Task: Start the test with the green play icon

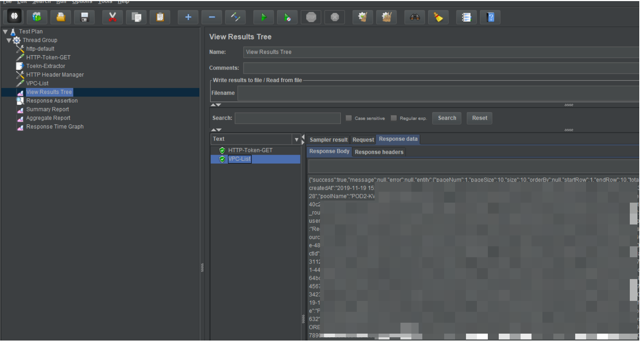Action: pos(264,17)
